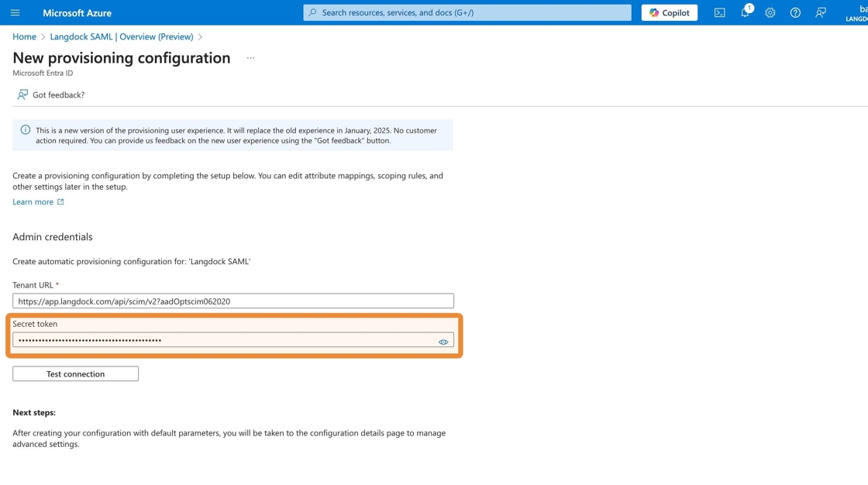Open portal settings gear

[x=770, y=12]
